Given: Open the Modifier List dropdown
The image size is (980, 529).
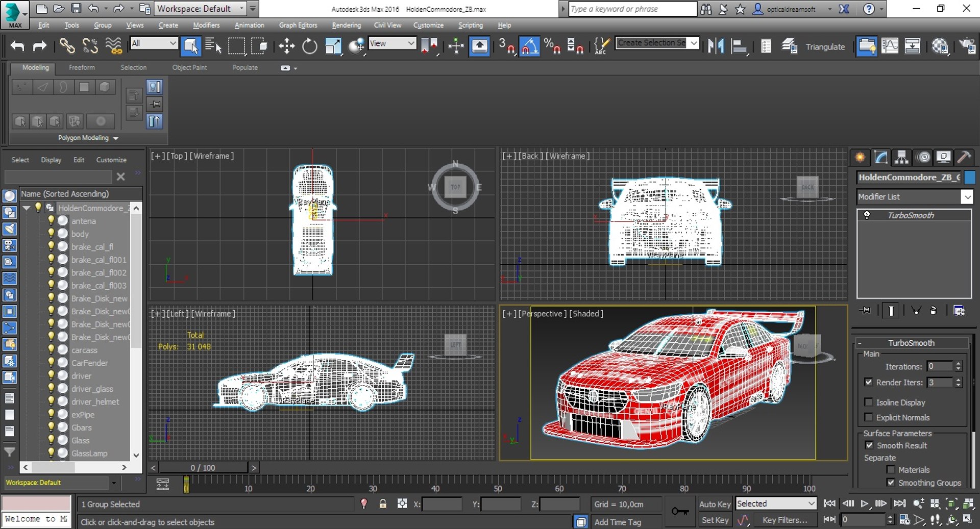Looking at the screenshot, I should [915, 197].
